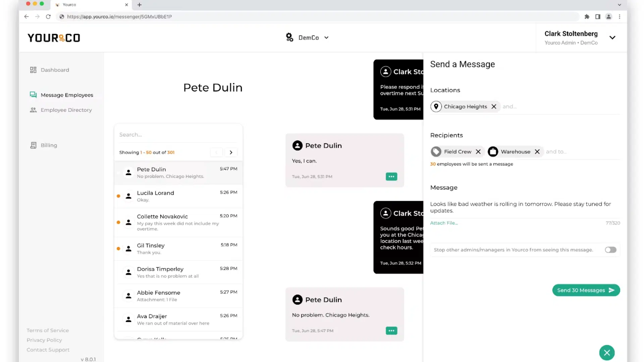Open Ava Draijer conversation
Screen dimensions: 644x362
point(178,319)
